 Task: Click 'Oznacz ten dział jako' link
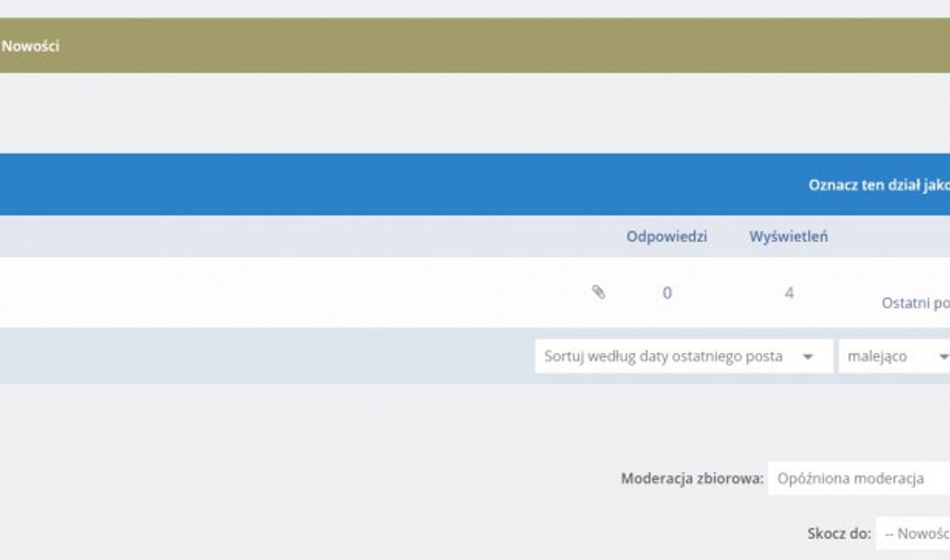878,185
